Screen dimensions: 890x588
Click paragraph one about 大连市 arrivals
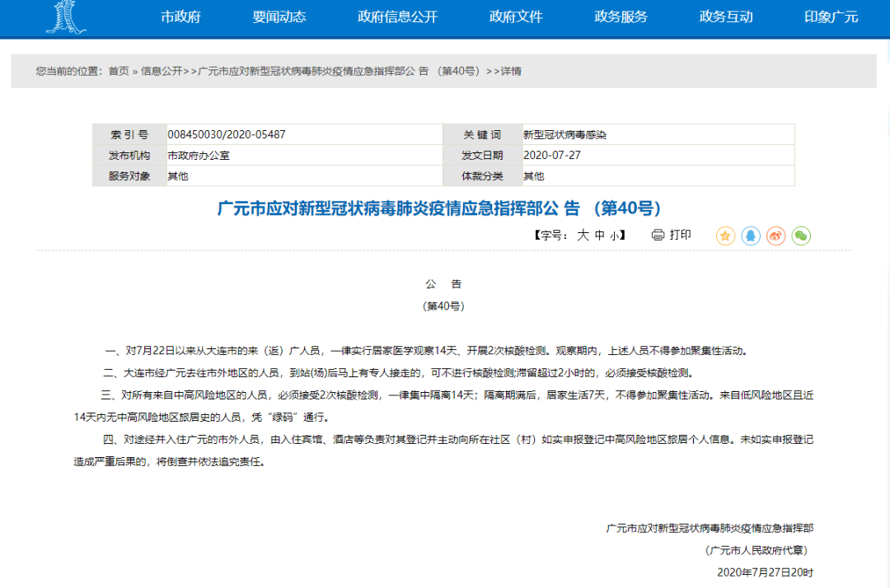pyautogui.click(x=427, y=351)
